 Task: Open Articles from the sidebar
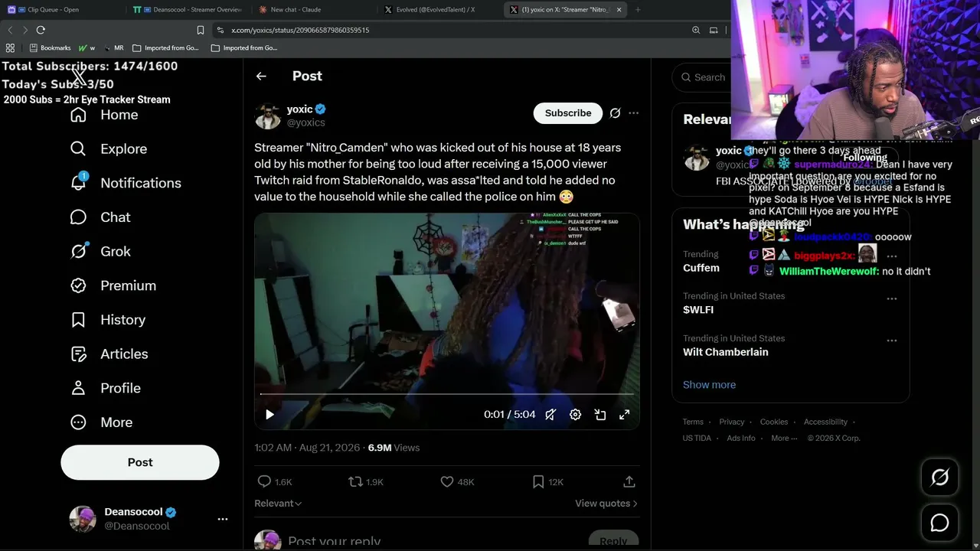109,354
